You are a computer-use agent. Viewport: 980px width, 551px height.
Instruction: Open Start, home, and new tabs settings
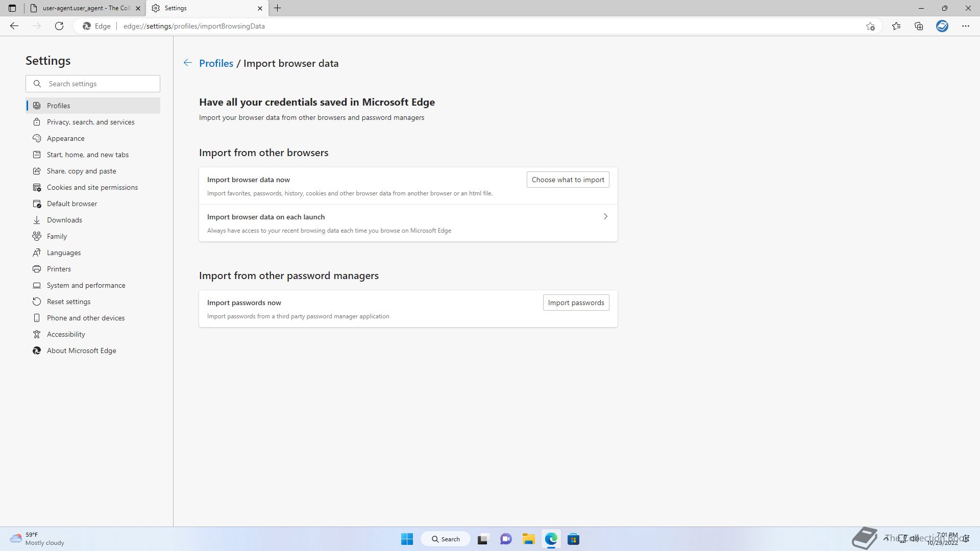click(x=93, y=155)
